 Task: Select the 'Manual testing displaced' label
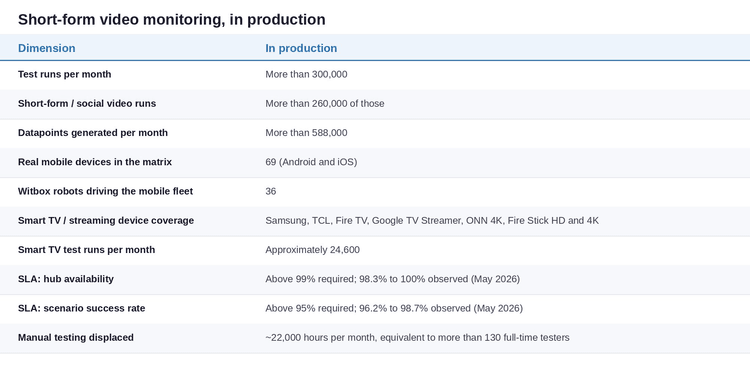tap(76, 337)
